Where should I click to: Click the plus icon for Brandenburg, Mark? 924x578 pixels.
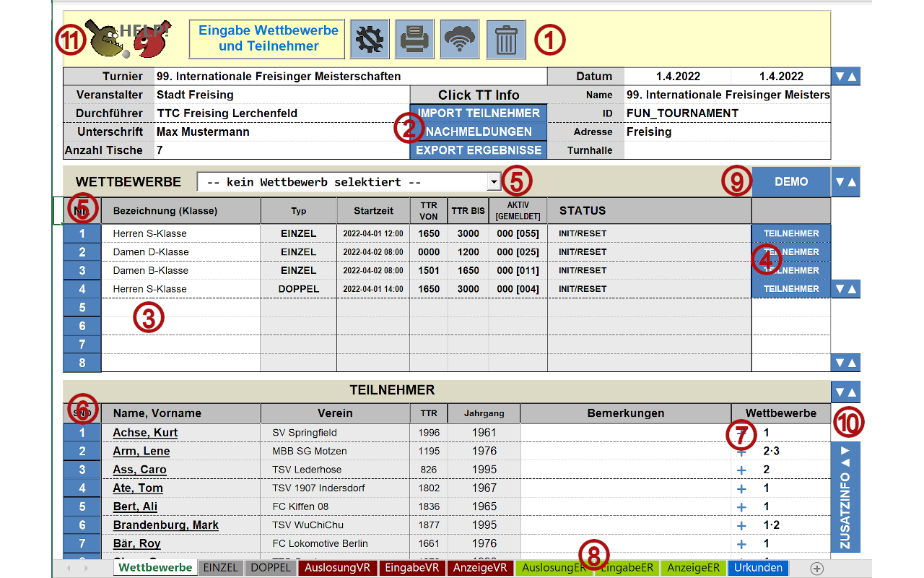tap(741, 525)
